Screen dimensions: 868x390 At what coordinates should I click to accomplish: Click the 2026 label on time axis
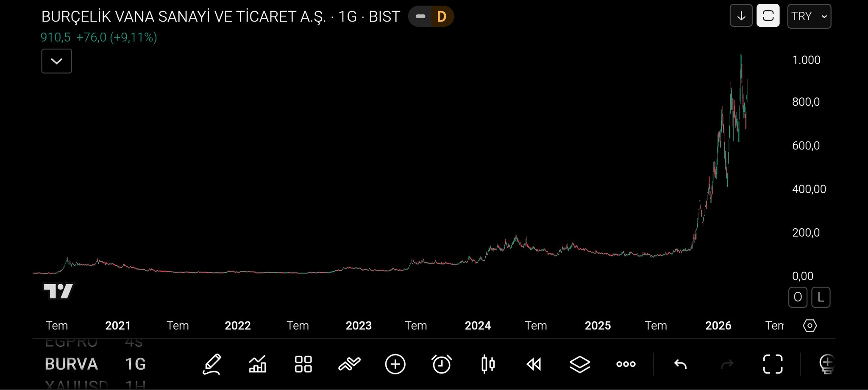[718, 326]
